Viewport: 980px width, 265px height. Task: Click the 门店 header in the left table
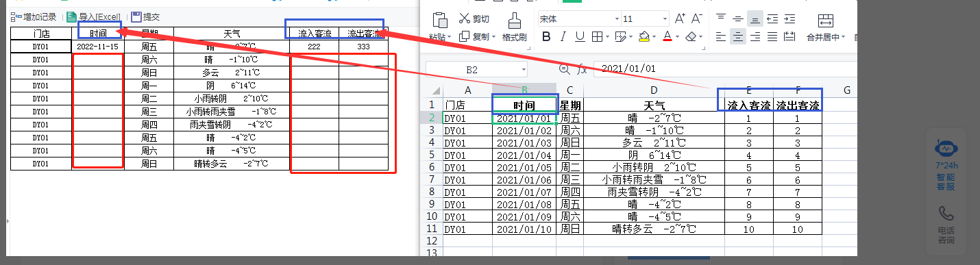[41, 33]
